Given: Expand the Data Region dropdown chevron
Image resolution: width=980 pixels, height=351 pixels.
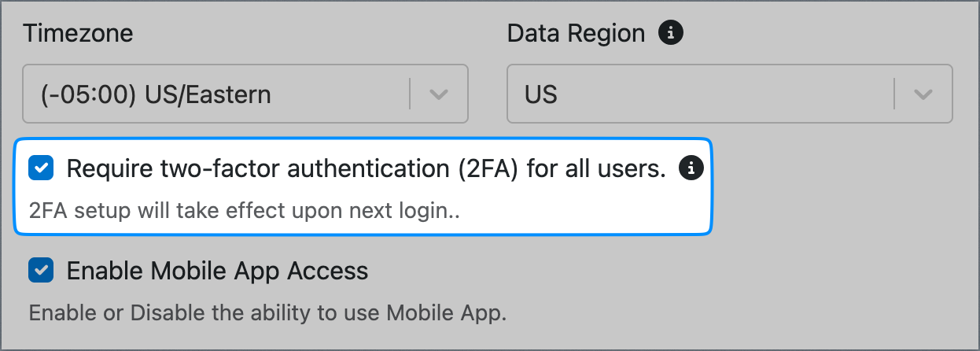Looking at the screenshot, I should [x=923, y=94].
